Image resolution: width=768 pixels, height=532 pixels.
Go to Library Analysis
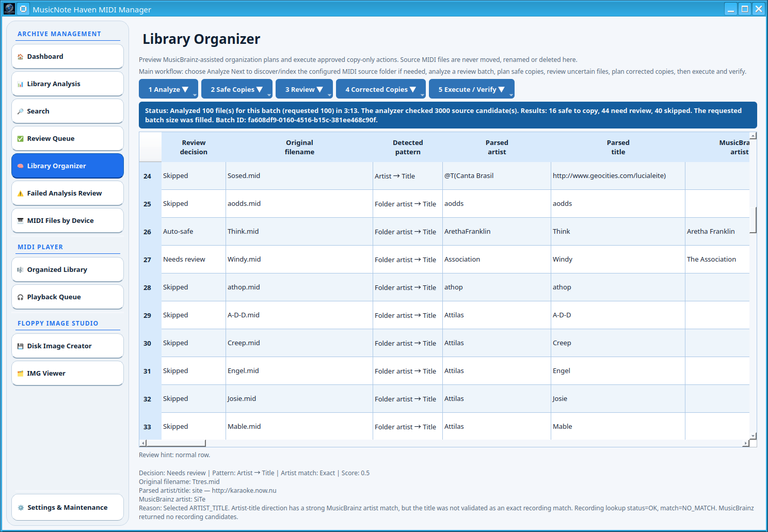coord(68,84)
